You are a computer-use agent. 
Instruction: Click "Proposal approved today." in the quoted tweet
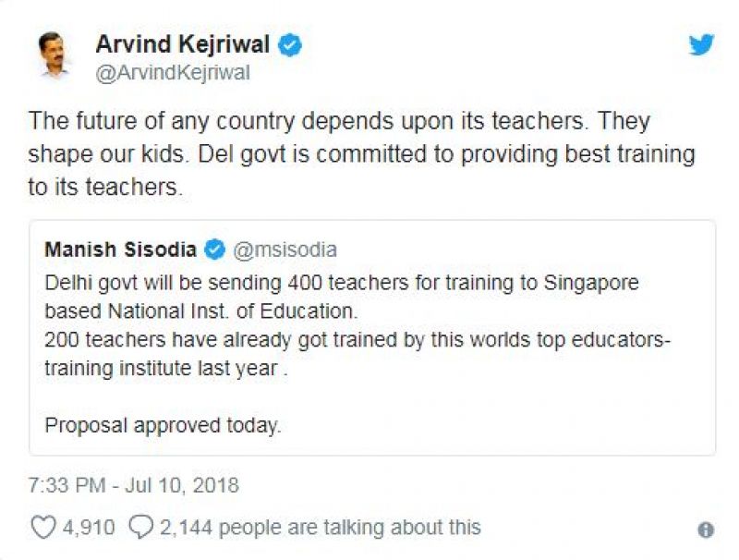[162, 426]
